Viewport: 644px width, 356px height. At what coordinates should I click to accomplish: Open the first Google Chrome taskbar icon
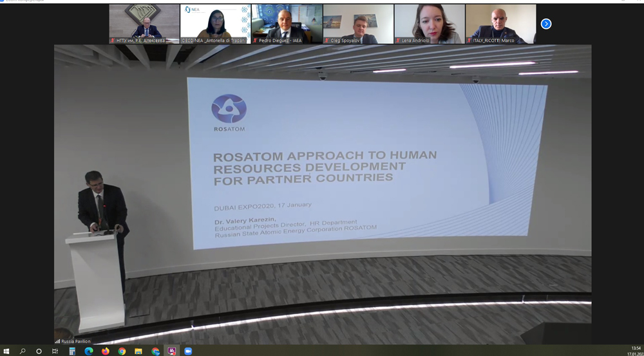[122, 351]
